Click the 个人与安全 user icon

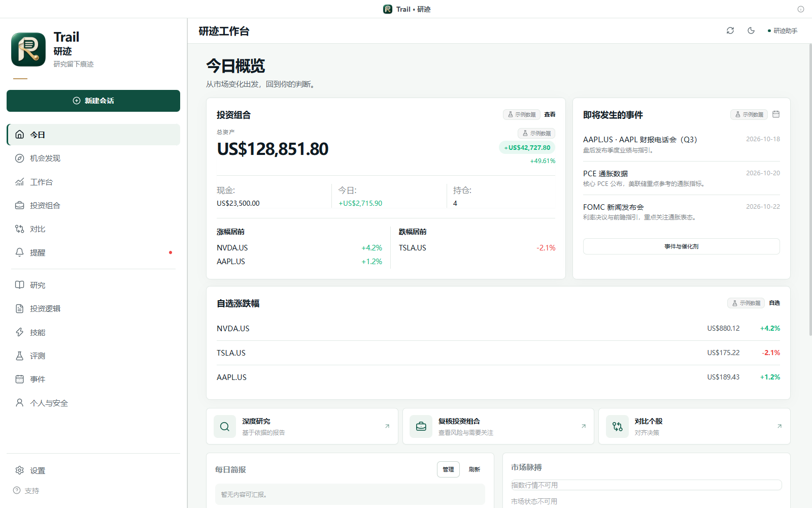(20, 403)
